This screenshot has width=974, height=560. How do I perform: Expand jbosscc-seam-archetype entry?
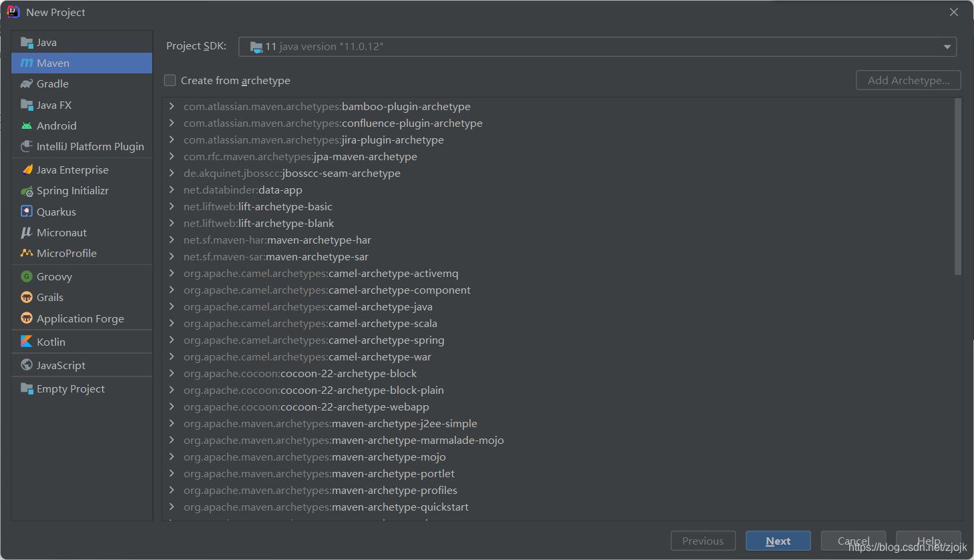172,173
